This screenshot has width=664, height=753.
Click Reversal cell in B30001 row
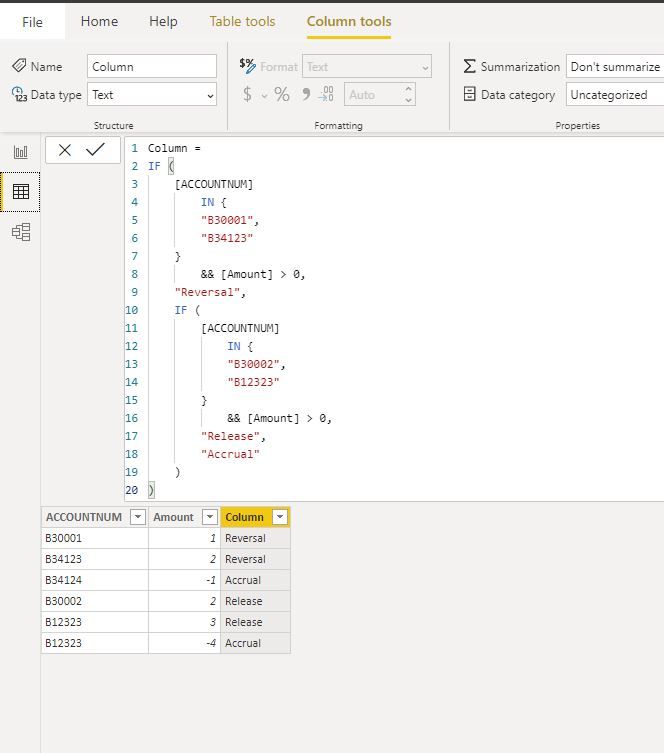coord(255,538)
